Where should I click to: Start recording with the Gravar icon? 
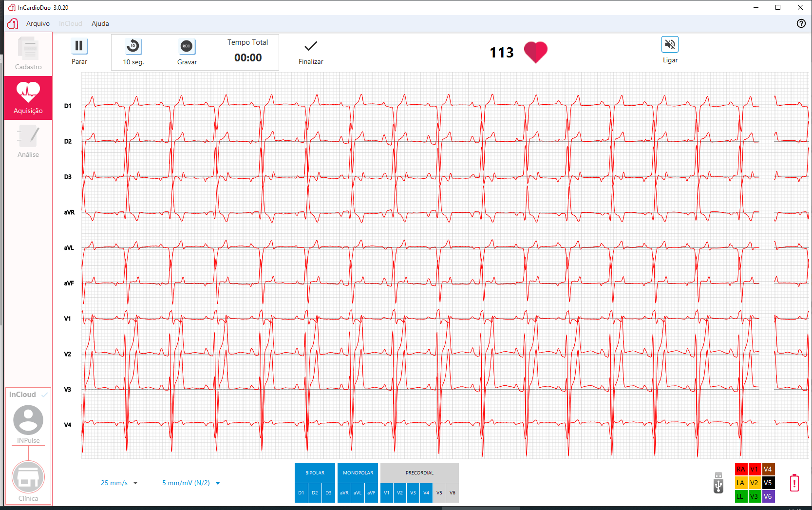point(187,46)
